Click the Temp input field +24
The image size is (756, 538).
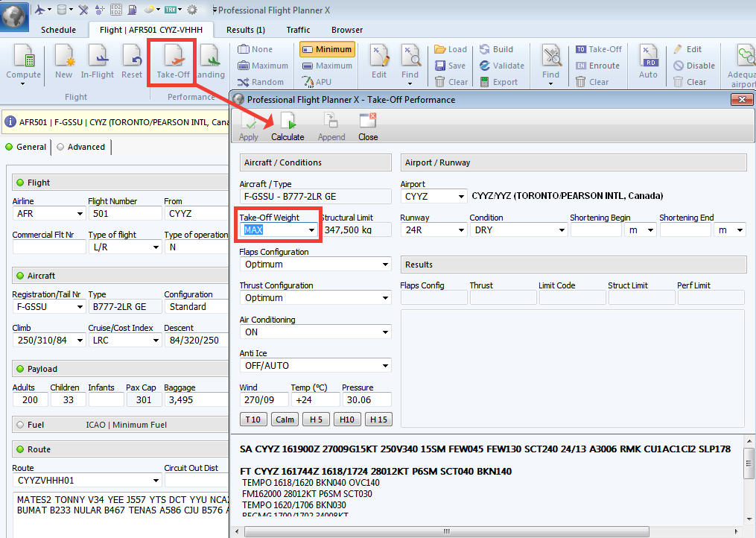[x=315, y=400]
